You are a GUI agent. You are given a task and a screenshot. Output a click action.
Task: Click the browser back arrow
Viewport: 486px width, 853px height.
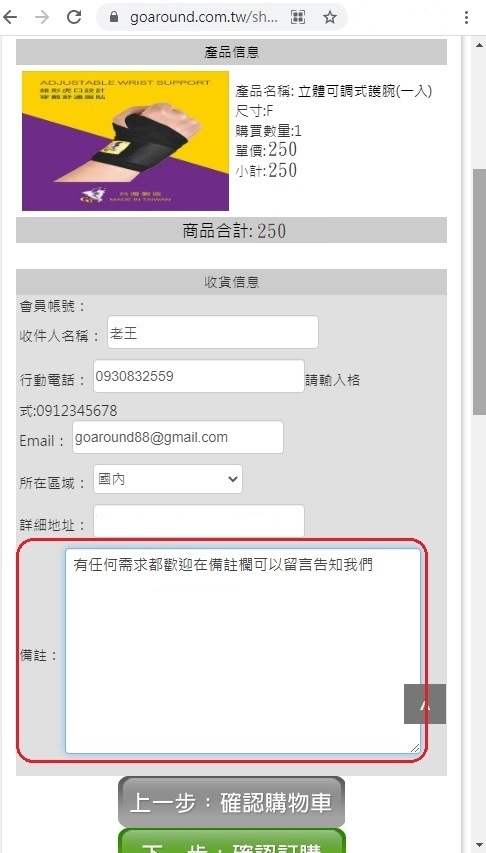(10, 17)
